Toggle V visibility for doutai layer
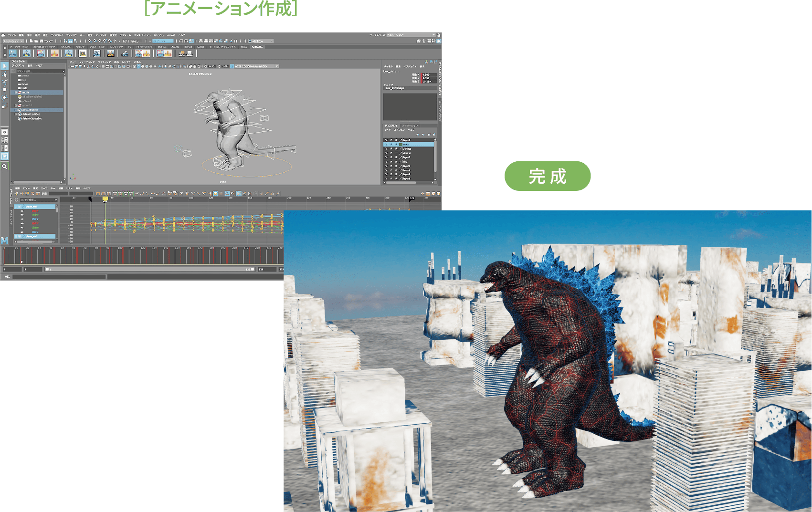The width and height of the screenshot is (812, 512). pyautogui.click(x=386, y=153)
